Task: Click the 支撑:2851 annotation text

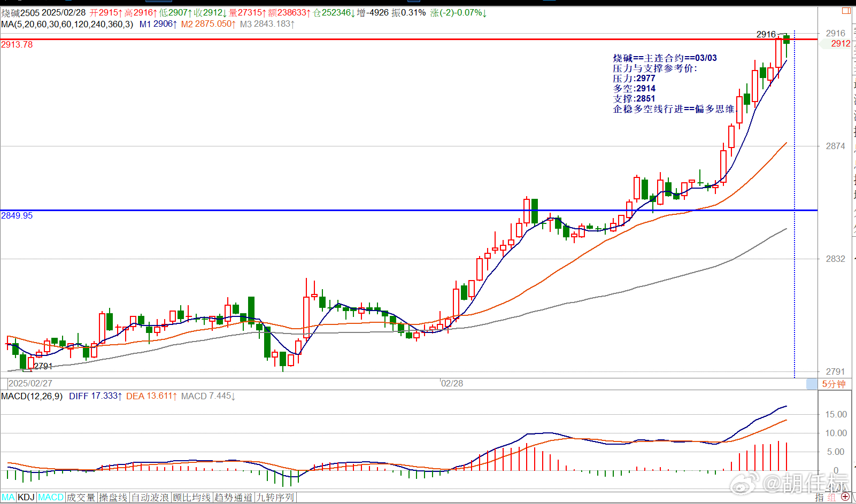Action: click(634, 98)
